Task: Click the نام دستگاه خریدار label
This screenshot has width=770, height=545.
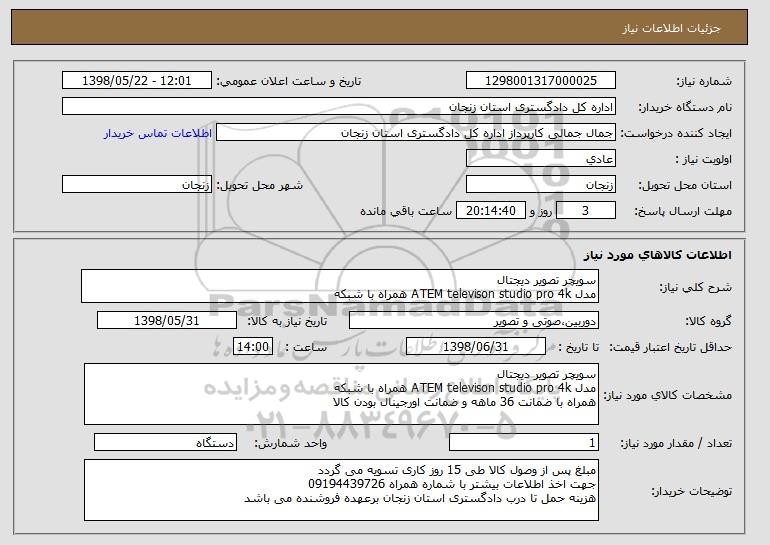Action: click(x=685, y=107)
